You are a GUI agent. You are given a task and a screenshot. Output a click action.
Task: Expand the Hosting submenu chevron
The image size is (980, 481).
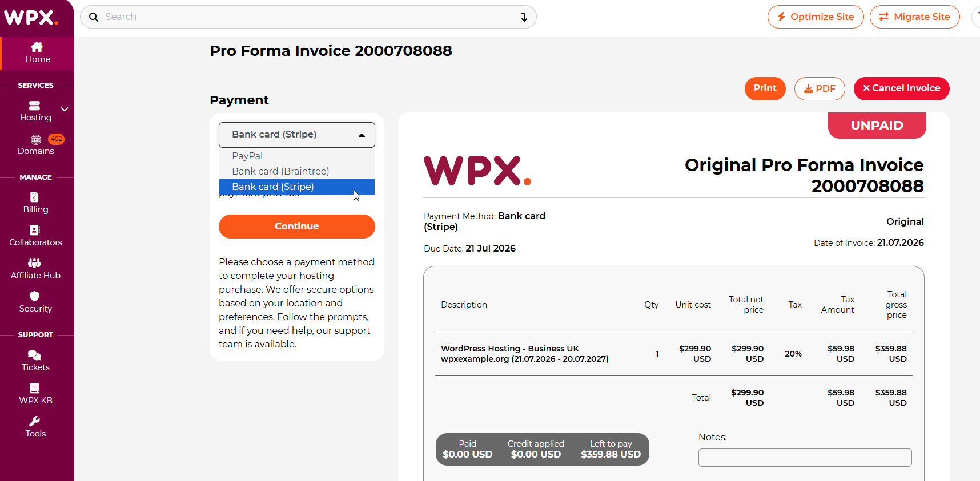65,109
